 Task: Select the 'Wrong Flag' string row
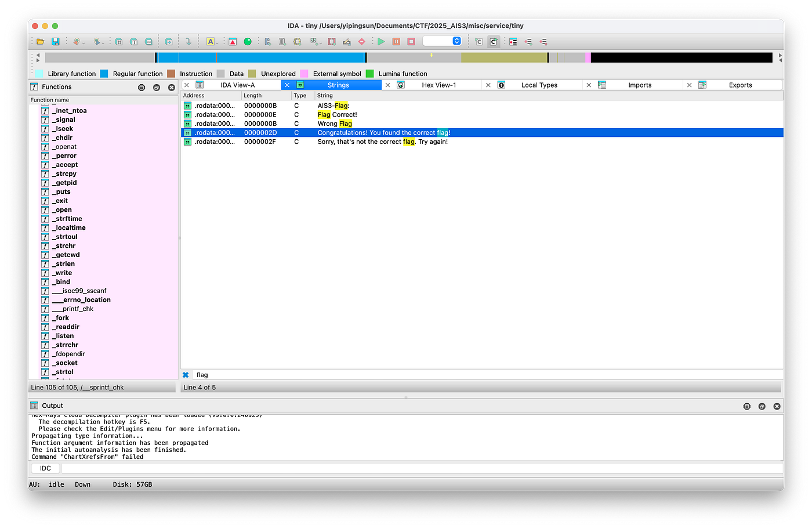point(482,124)
